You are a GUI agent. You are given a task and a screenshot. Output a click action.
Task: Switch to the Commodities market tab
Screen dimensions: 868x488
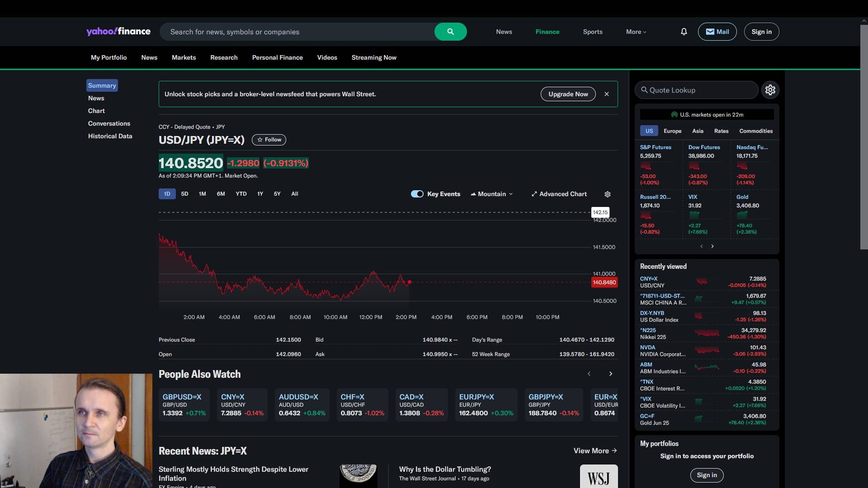coord(755,131)
